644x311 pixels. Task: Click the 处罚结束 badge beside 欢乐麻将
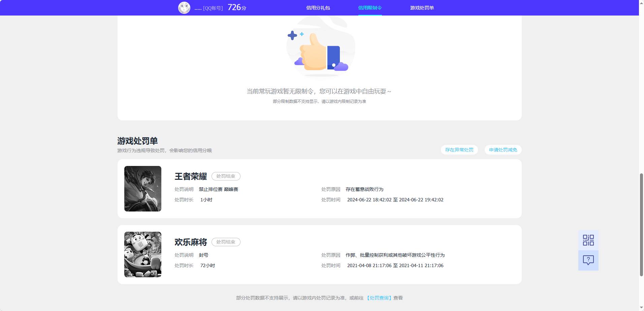click(x=226, y=242)
